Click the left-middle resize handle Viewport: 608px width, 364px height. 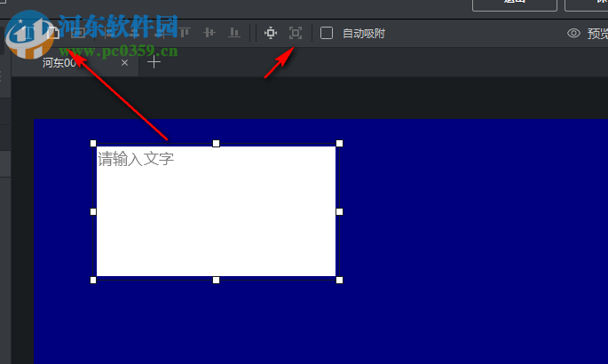coord(93,211)
